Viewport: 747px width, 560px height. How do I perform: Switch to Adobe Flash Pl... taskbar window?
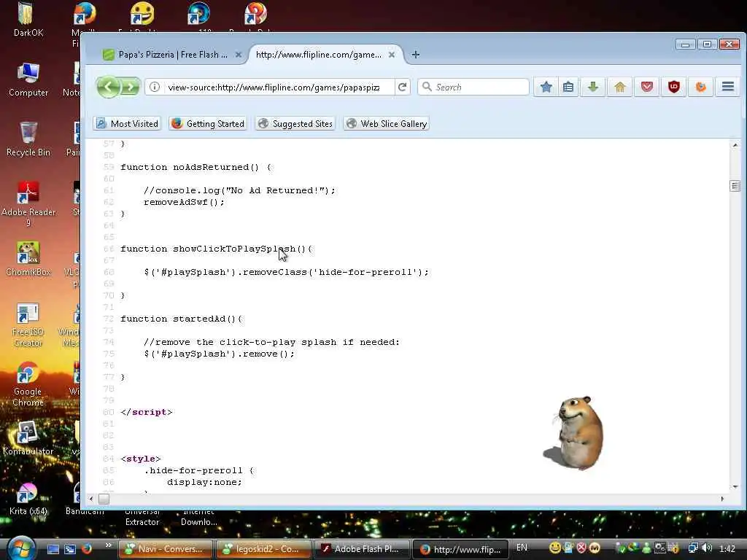(362, 549)
